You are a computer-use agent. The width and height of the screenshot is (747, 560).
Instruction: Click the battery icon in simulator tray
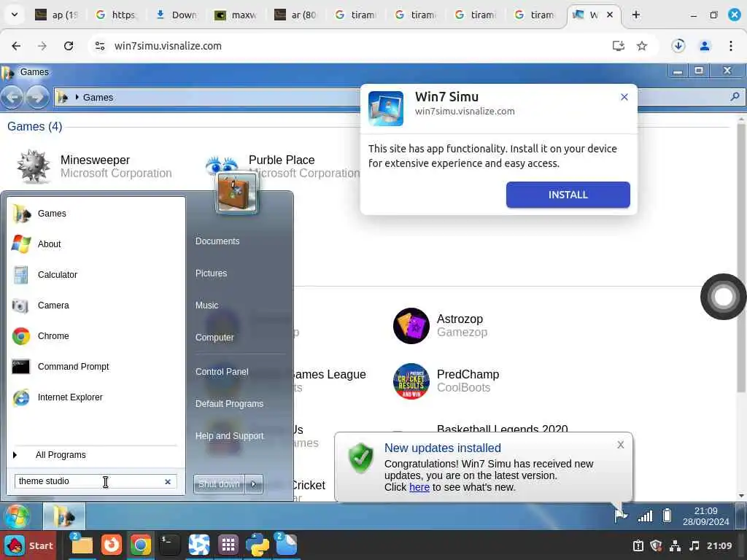pyautogui.click(x=667, y=516)
